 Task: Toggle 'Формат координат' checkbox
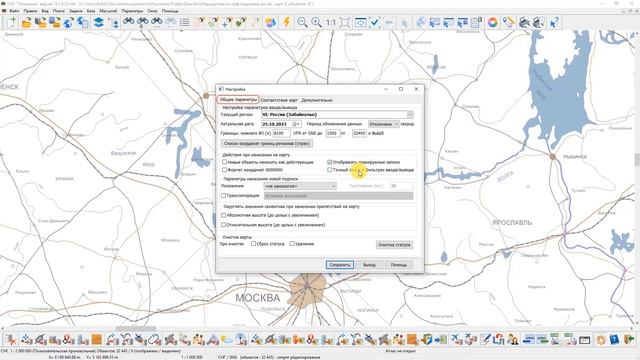(x=224, y=169)
